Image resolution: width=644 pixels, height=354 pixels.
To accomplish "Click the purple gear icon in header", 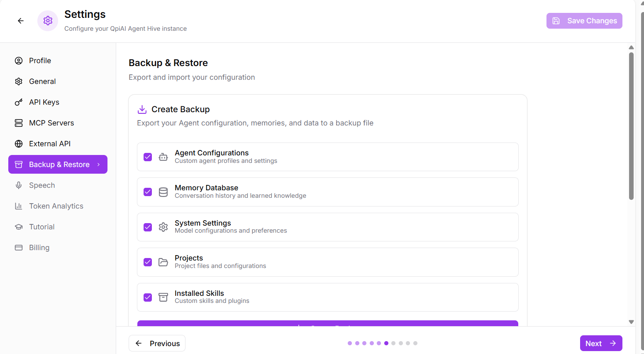I will click(x=48, y=21).
